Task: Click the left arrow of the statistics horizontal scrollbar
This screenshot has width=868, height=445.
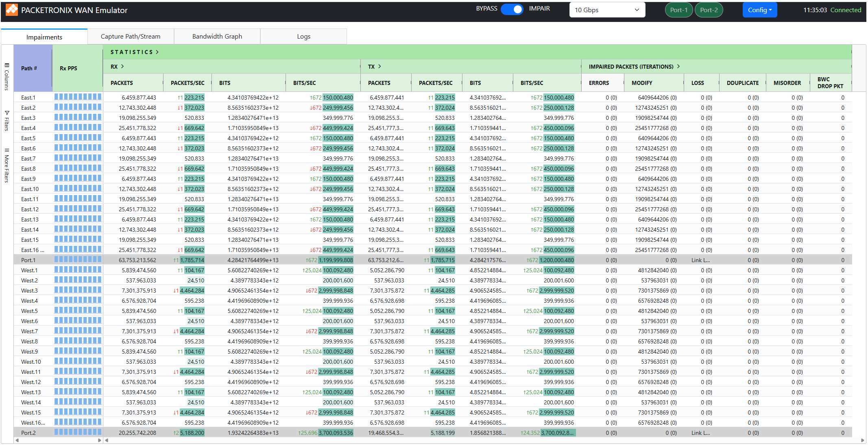Action: [x=107, y=440]
